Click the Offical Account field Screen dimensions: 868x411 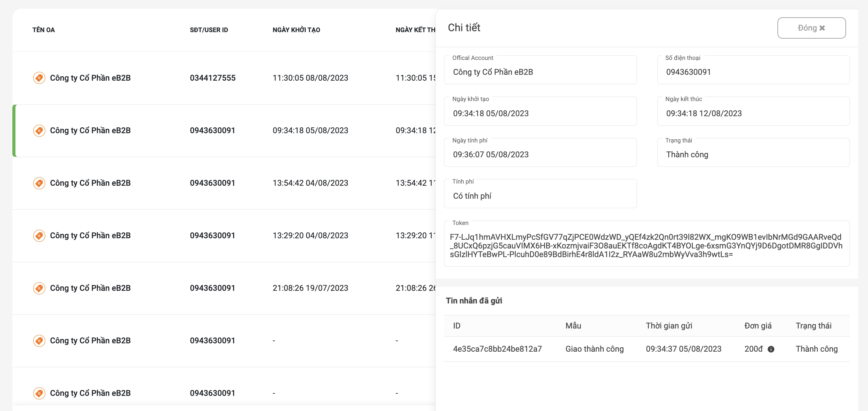(x=540, y=70)
